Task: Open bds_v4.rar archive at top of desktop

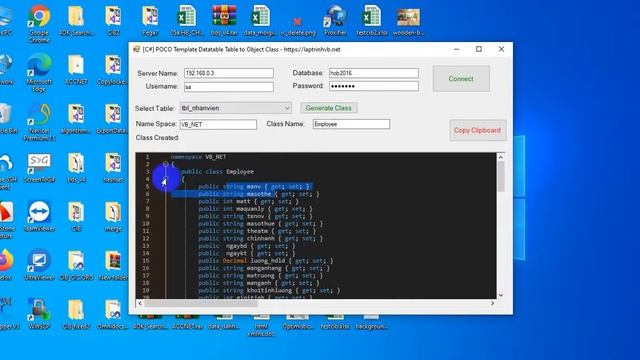Action: (x=224, y=20)
